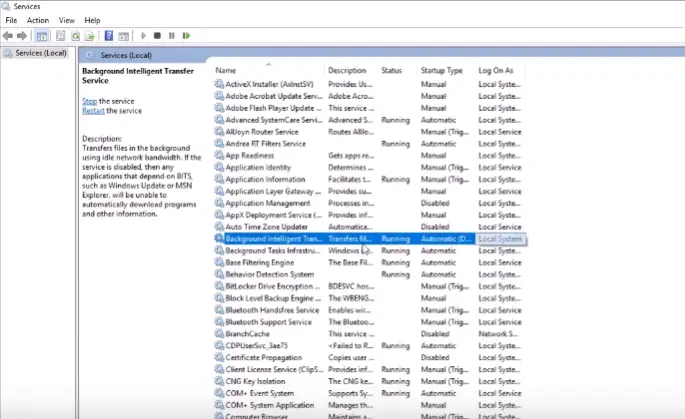Select the AppX Deployment Service row
Screen dimensions: 685x419
pos(369,215)
